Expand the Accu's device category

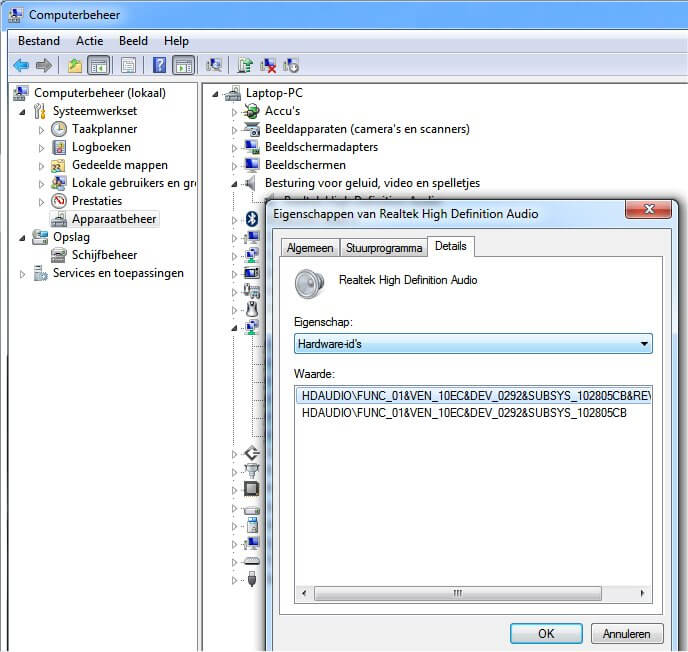[x=235, y=111]
